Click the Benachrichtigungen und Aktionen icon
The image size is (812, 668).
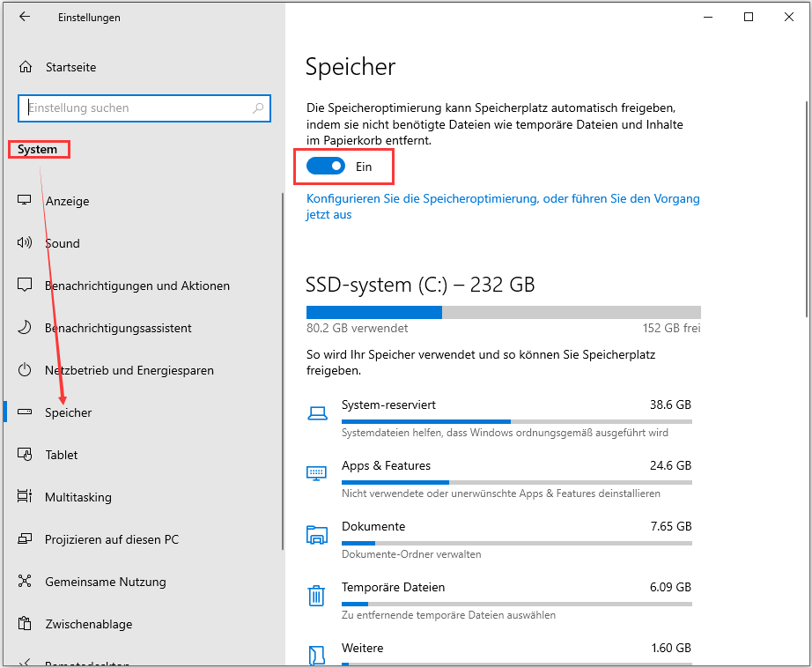click(25, 285)
